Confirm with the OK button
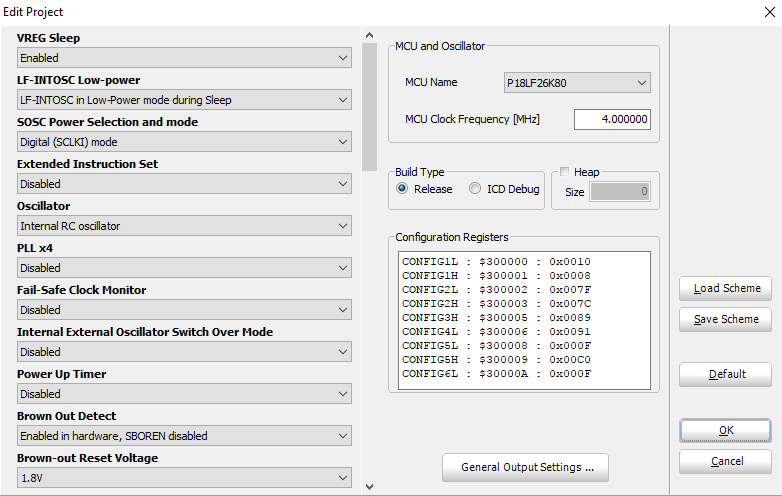The height and width of the screenshot is (496, 782). click(725, 430)
